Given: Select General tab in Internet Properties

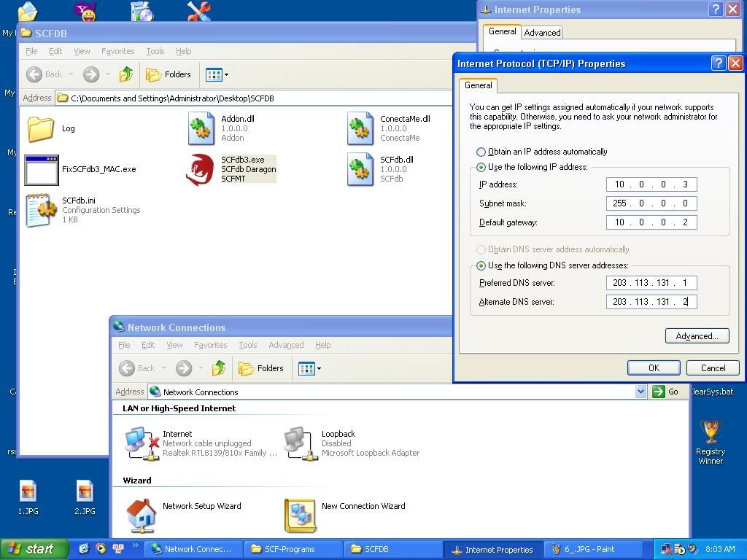Looking at the screenshot, I should click(x=502, y=31).
